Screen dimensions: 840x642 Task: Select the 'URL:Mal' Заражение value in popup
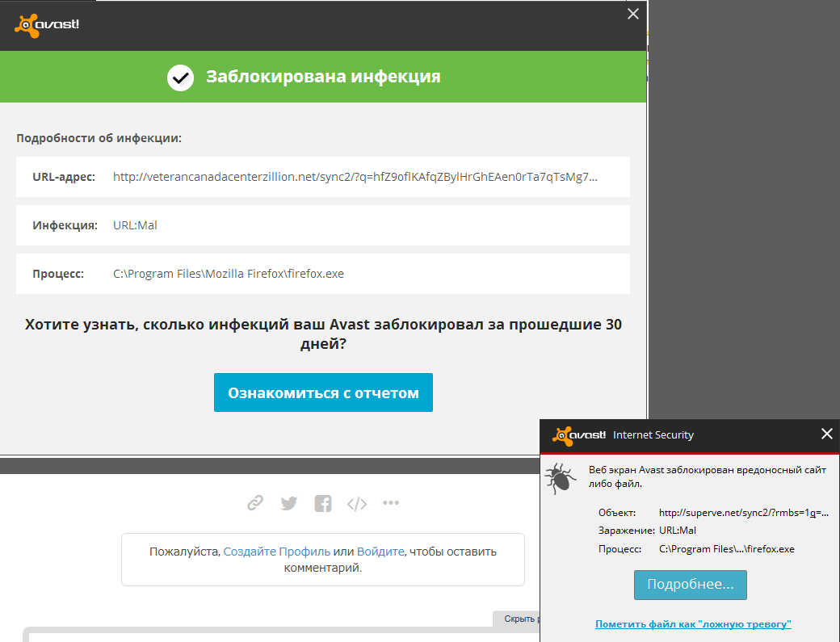pyautogui.click(x=677, y=531)
